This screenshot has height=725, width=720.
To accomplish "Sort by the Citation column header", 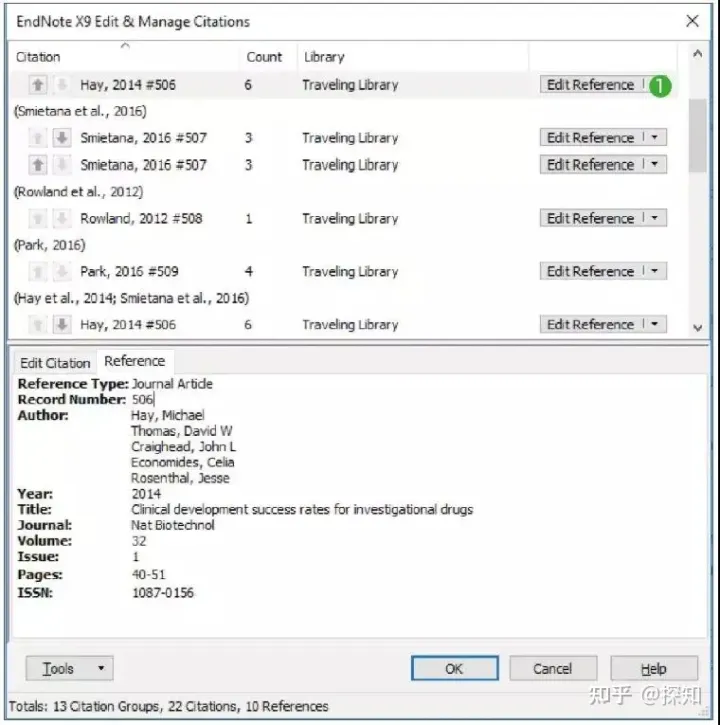I will (x=125, y=57).
